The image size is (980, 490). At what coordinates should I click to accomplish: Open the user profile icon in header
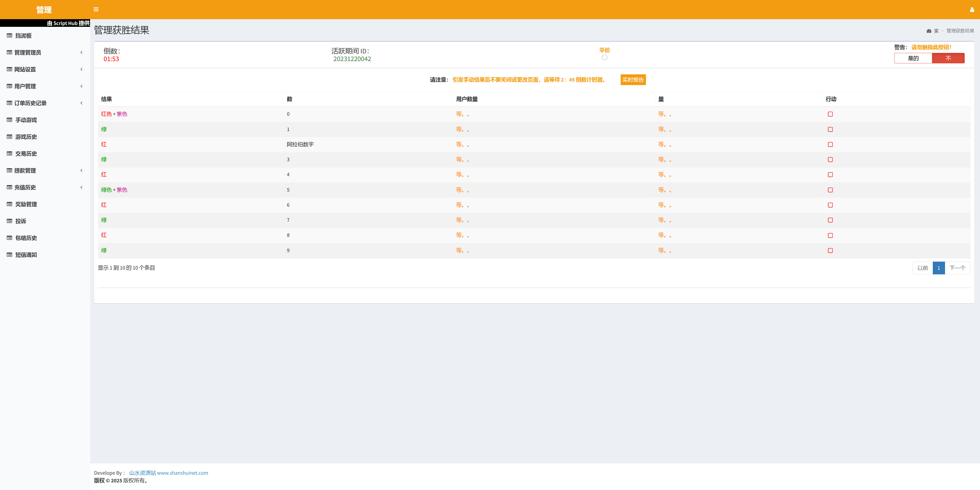(x=972, y=9)
